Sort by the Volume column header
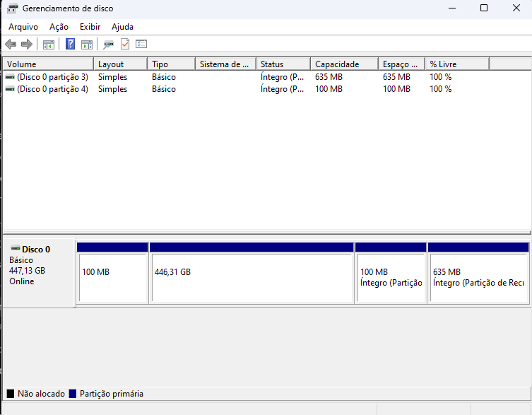This screenshot has height=415, width=532. tap(48, 64)
